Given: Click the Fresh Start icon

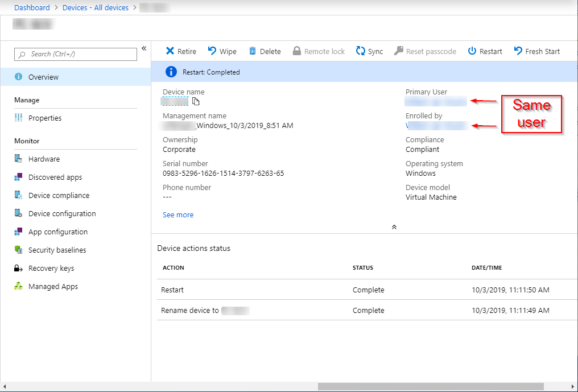Looking at the screenshot, I should (x=518, y=51).
